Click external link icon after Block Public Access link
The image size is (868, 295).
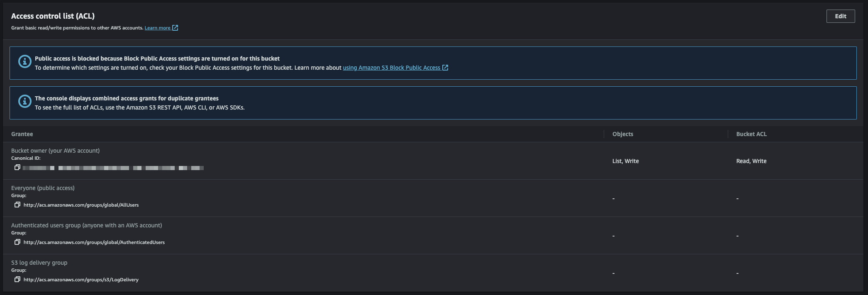tap(445, 68)
